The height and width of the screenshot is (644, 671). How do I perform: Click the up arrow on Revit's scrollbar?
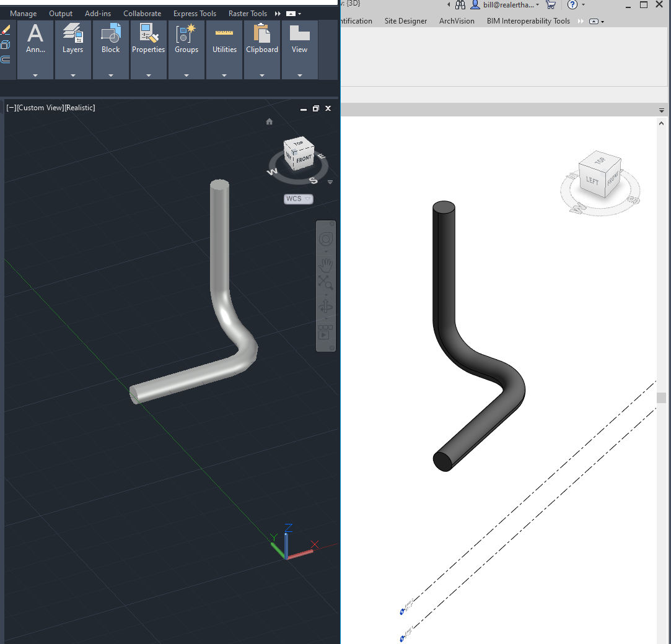click(x=661, y=123)
